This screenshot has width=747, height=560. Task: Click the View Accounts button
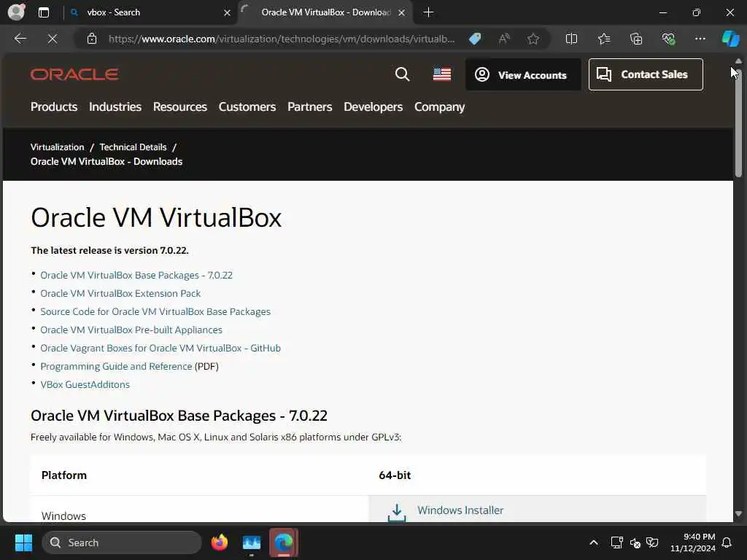[523, 75]
